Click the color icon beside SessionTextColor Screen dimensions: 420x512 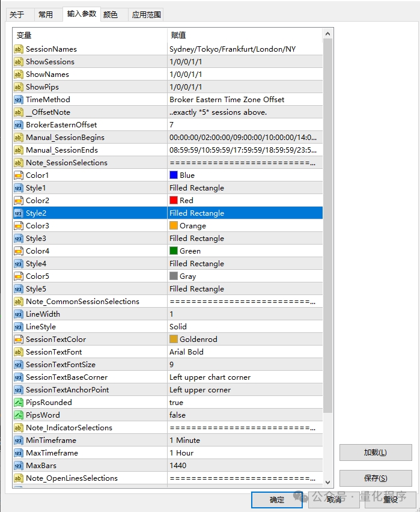click(x=18, y=340)
